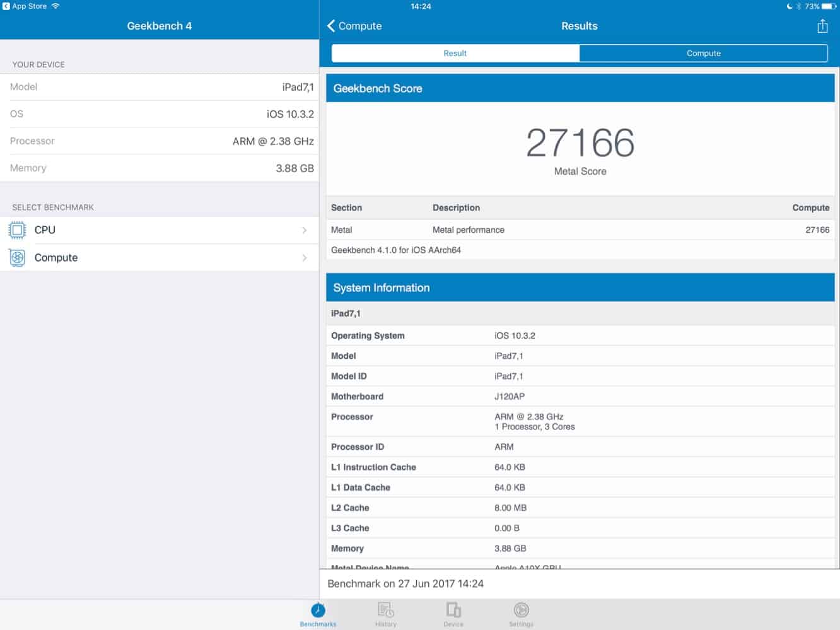Tap the Results title in navigation bar
Image resolution: width=840 pixels, height=630 pixels.
click(580, 26)
